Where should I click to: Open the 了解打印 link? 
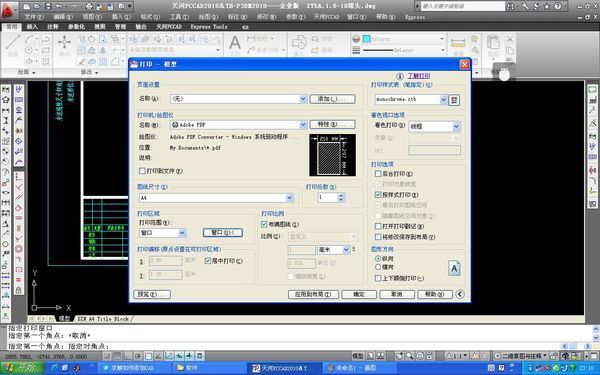tap(418, 76)
